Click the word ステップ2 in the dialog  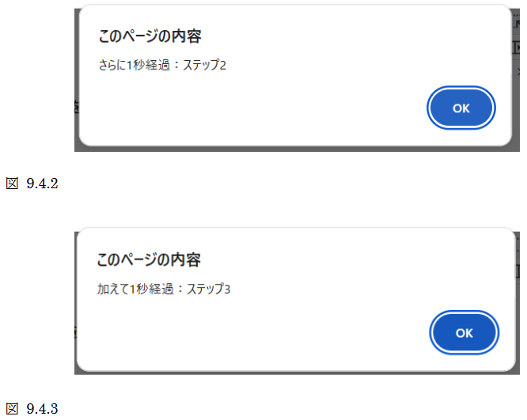[205, 65]
